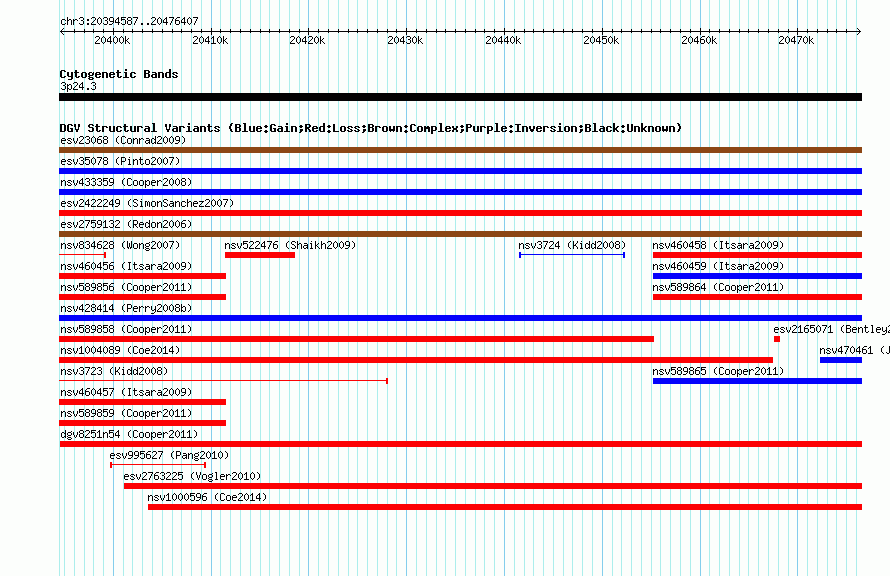Select the nsv470461 blue bar
Viewport: 890px width, 576px height.
pos(841,360)
